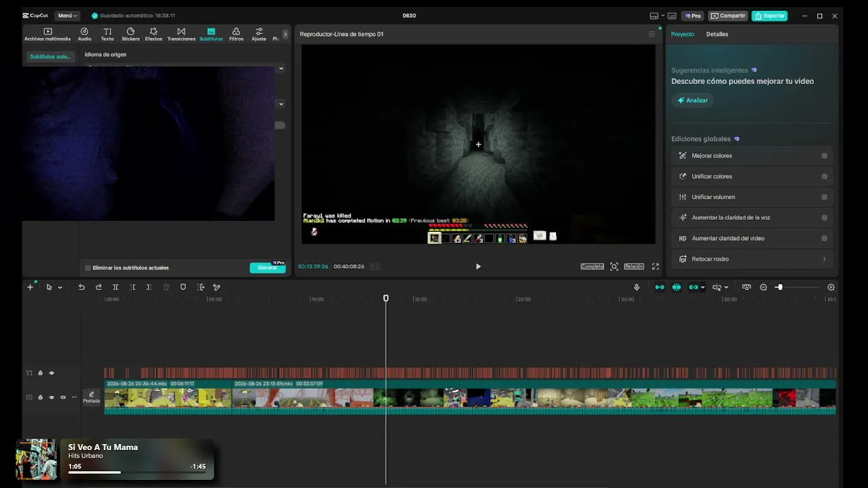Select the Subtítulos tab
This screenshot has width=868, height=488.
[211, 35]
